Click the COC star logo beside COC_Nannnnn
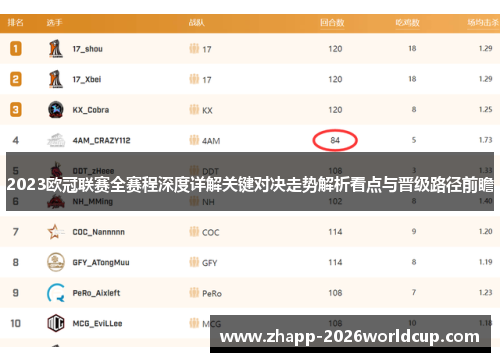500x362 pixels. tap(55, 232)
